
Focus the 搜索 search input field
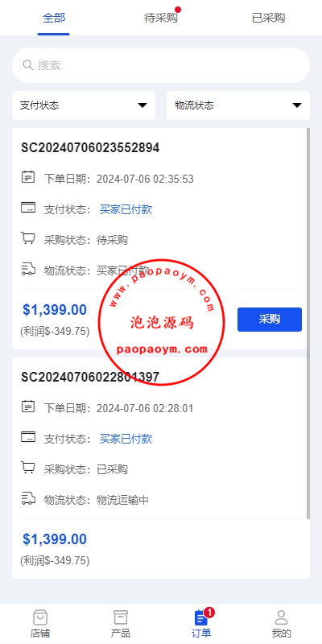(x=161, y=65)
